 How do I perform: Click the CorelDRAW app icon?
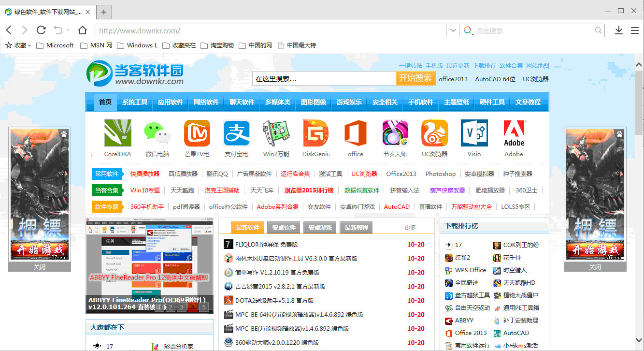[x=118, y=133]
